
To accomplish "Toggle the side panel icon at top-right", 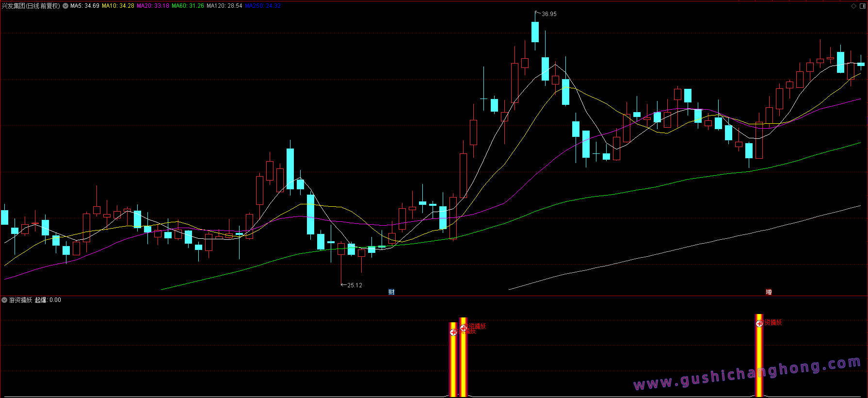I will tap(862, 6).
